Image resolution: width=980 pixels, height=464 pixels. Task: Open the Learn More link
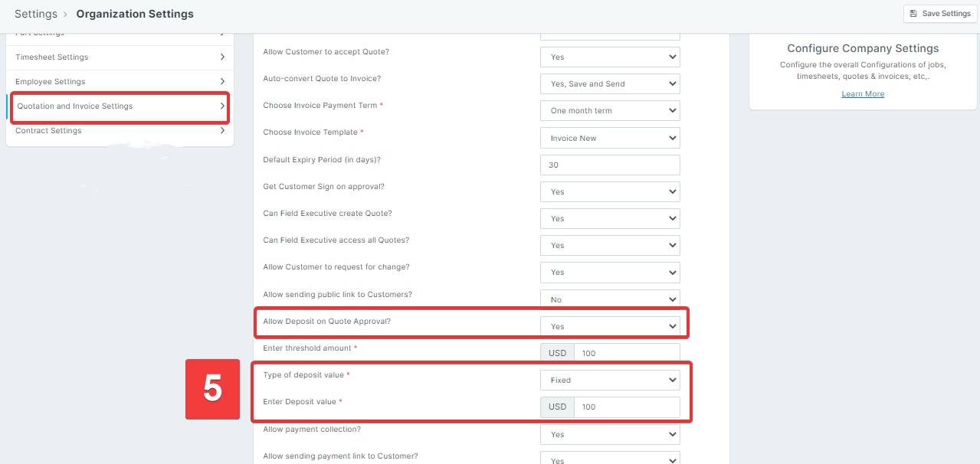[x=863, y=94]
